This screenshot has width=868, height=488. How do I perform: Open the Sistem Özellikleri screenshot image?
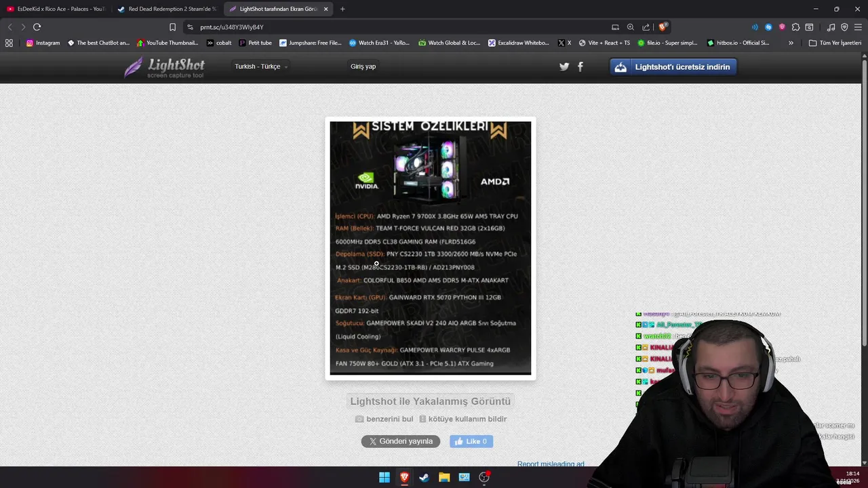pyautogui.click(x=431, y=248)
